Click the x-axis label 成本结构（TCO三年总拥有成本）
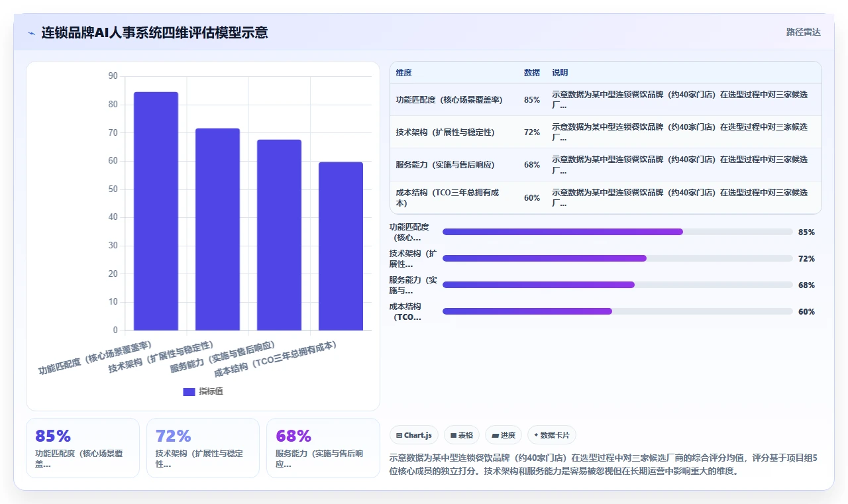Viewport: 848px width, 504px height. 275,359
